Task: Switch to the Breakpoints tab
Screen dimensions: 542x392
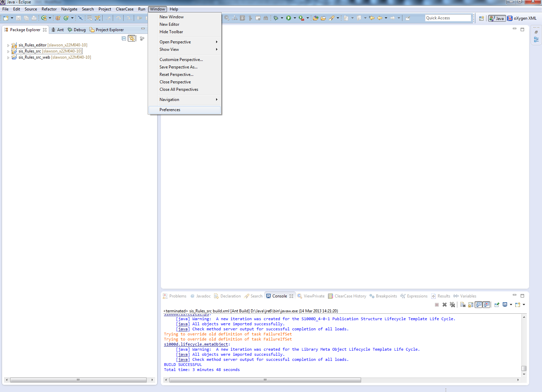Action: pos(383,296)
